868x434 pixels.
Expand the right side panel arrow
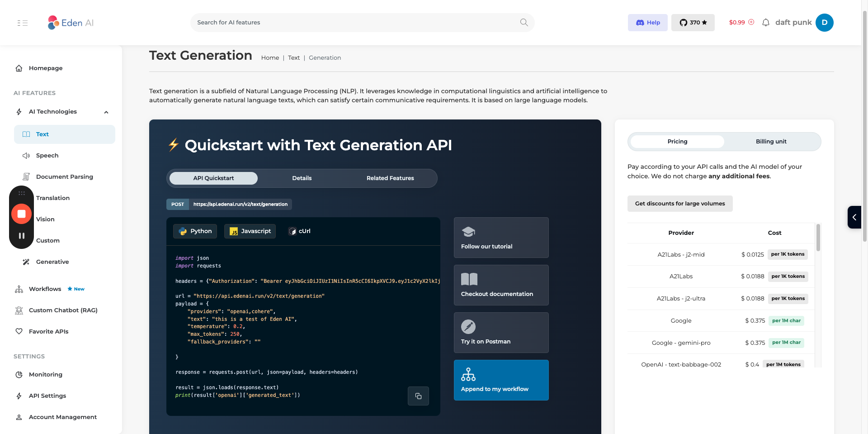[x=854, y=217]
